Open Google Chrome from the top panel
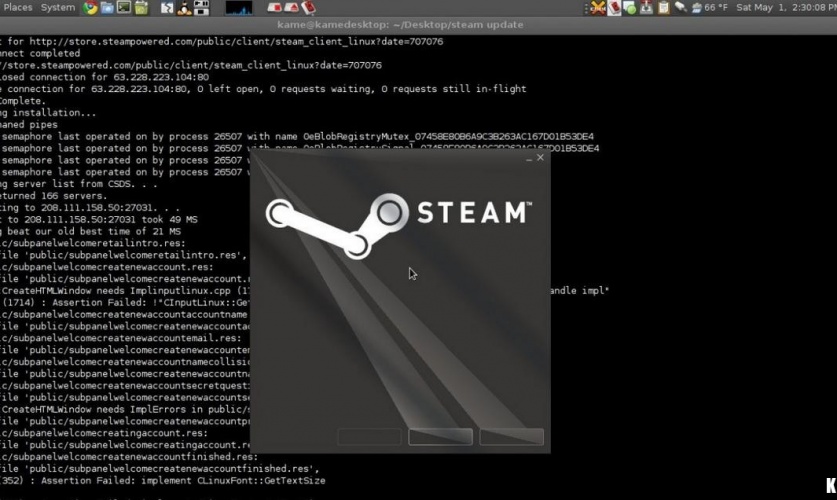837x500 pixels. 91,8
